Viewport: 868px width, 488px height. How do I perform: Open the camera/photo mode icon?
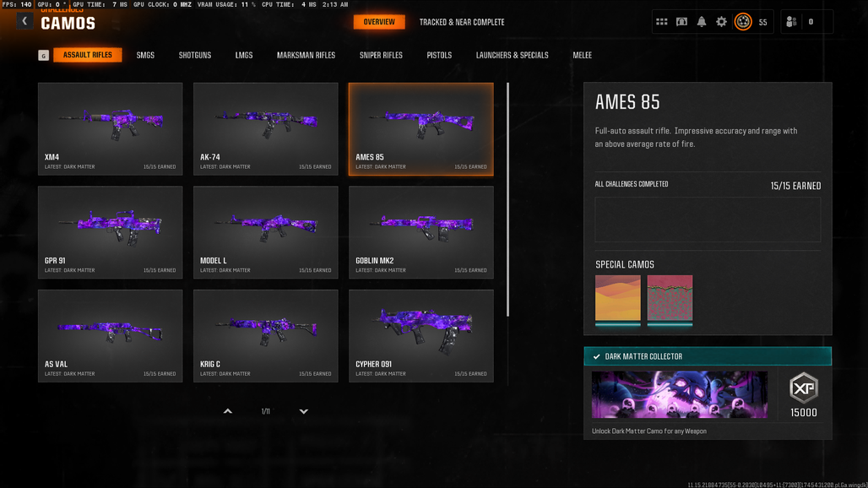pyautogui.click(x=681, y=22)
